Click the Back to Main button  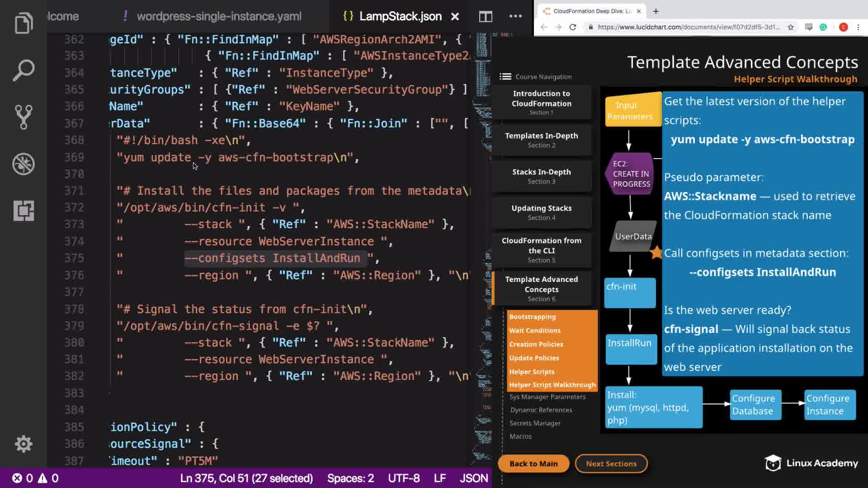pos(533,464)
